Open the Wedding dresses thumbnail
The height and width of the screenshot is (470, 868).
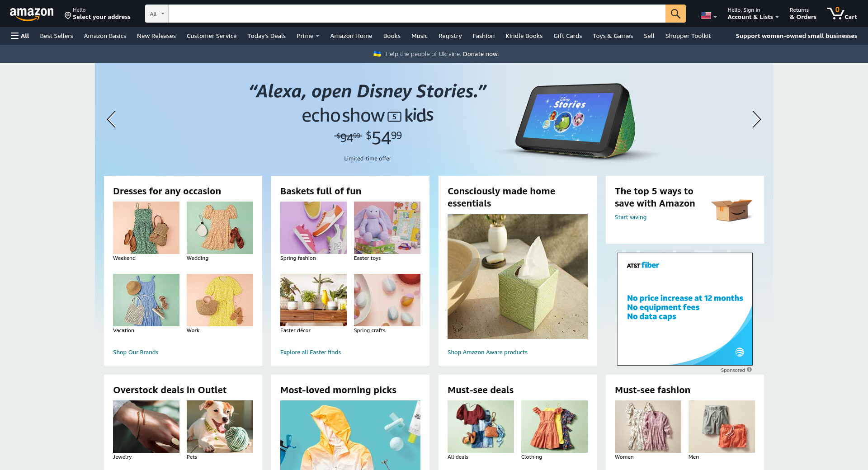coord(220,228)
